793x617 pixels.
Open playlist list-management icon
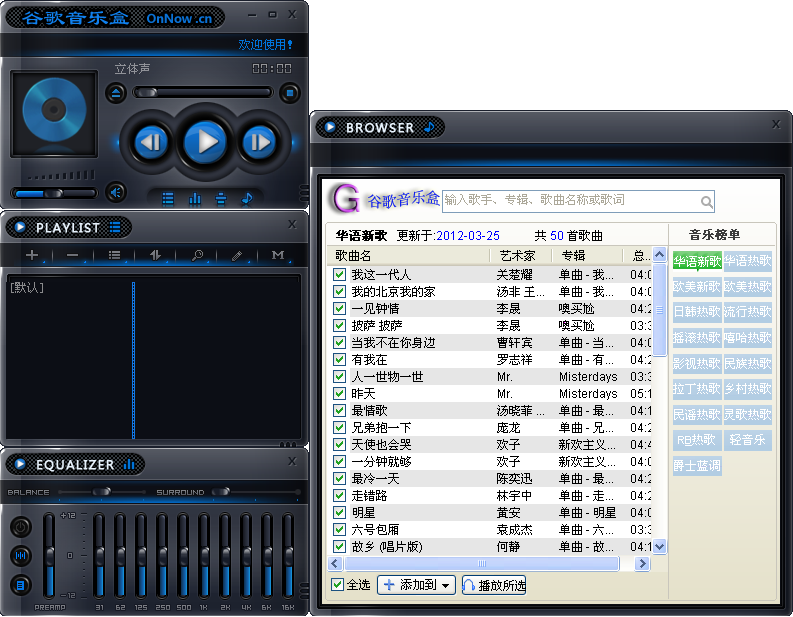pyautogui.click(x=114, y=255)
